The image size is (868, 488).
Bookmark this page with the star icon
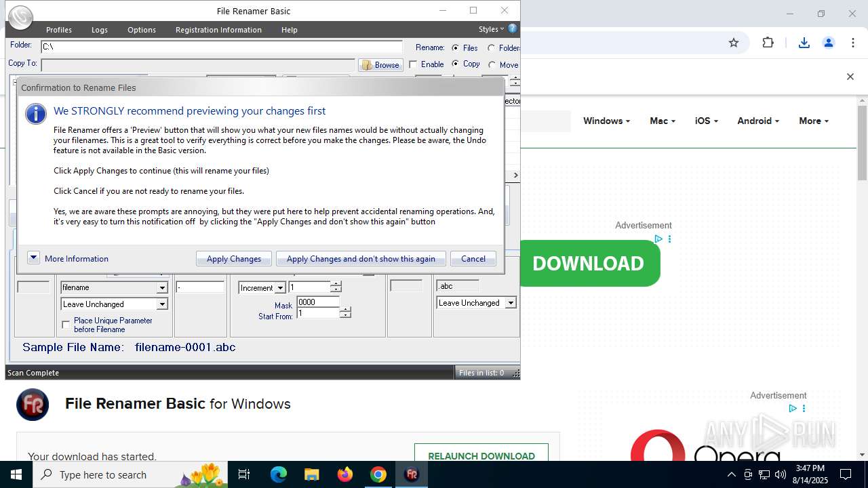point(734,43)
